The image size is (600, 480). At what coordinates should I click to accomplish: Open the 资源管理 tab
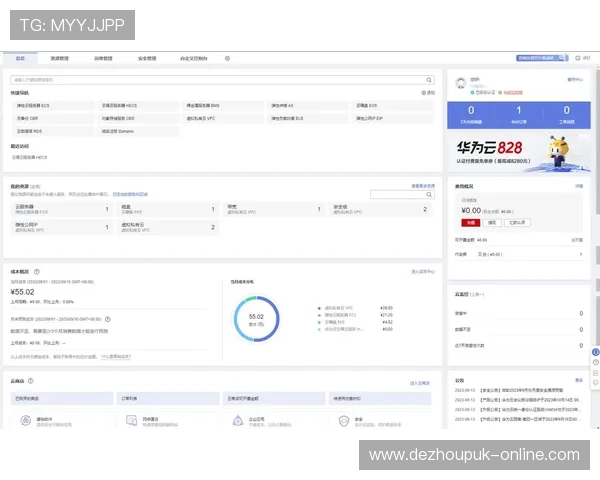coord(59,59)
